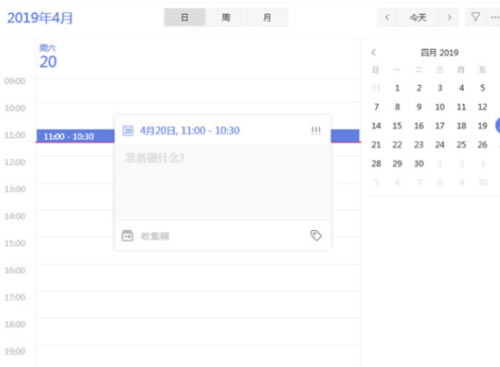Go to next day with right arrow beside 今天
This screenshot has width=500, height=367.
[x=449, y=17]
